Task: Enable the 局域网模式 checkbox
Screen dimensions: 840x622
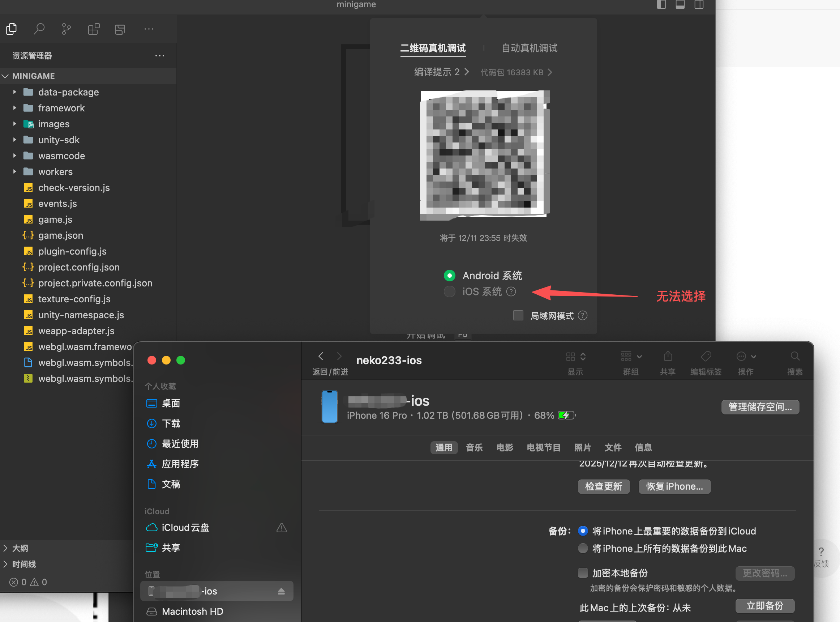Action: [518, 315]
